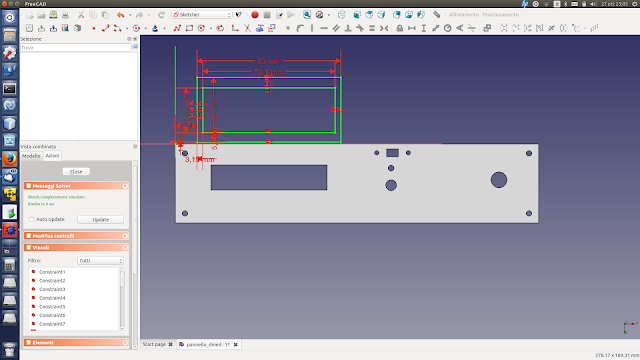The image size is (640, 360).
Task: Switch to the Modello tab
Action: pos(31,156)
